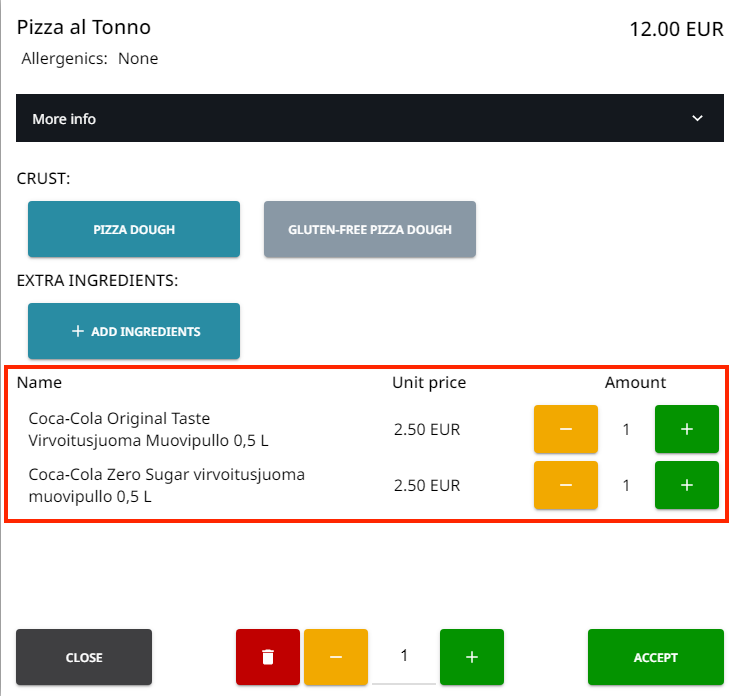Image resolution: width=733 pixels, height=696 pixels.
Task: Click the pizza quantity input field
Action: point(404,656)
